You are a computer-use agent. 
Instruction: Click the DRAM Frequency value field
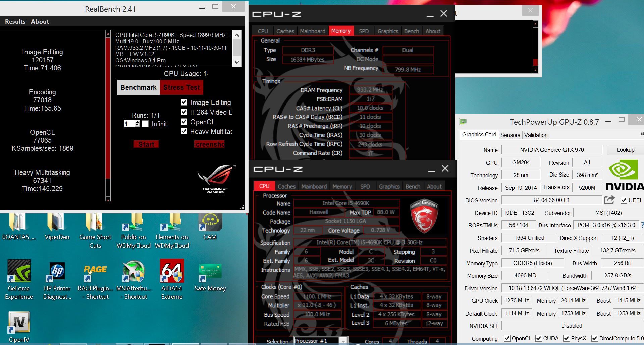coord(370,90)
